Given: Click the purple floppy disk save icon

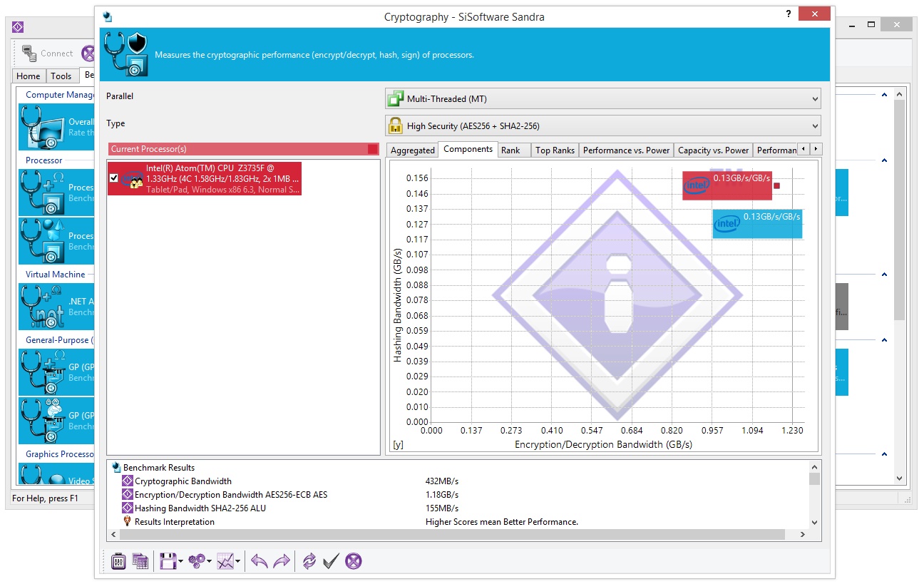Looking at the screenshot, I should [x=168, y=561].
